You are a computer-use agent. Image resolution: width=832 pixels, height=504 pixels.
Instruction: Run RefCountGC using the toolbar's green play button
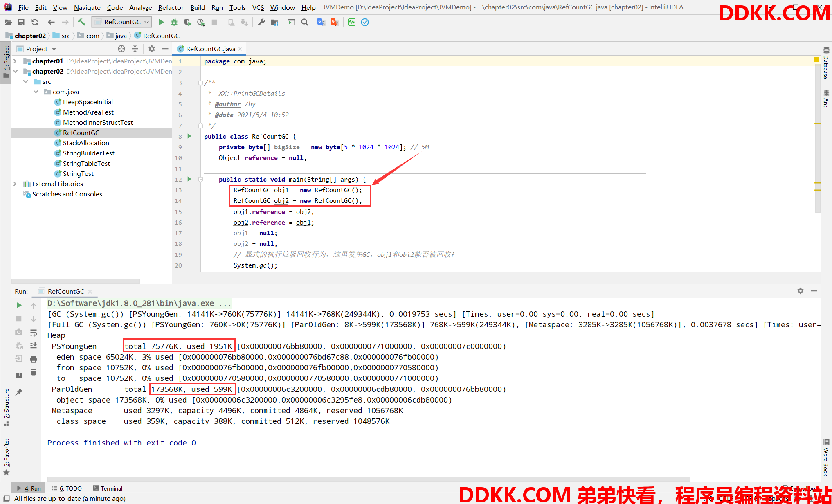click(x=161, y=22)
